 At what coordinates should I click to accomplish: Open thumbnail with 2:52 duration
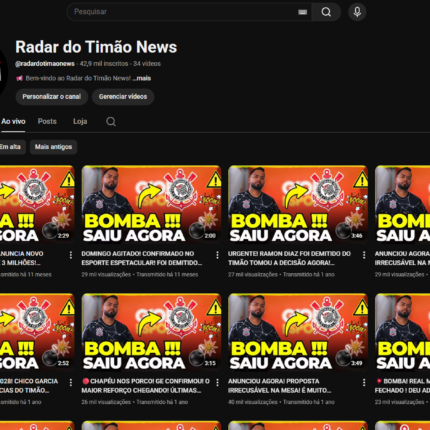[37, 332]
